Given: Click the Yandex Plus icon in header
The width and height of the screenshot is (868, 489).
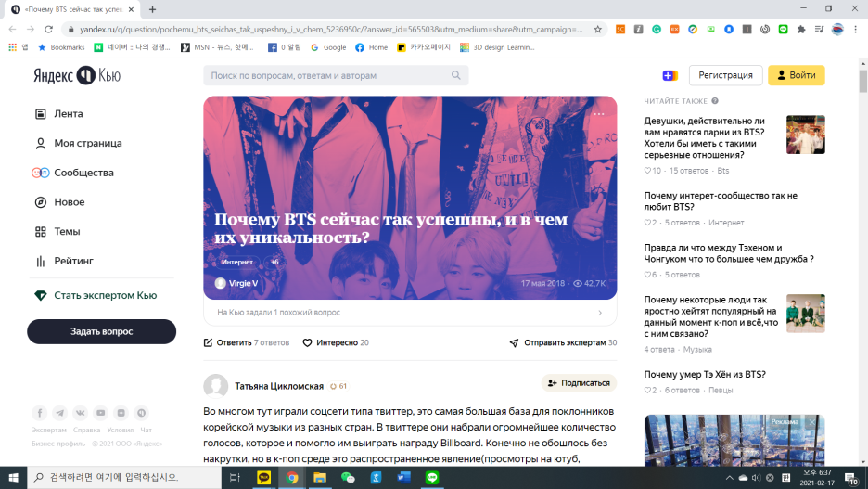Looking at the screenshot, I should pos(670,75).
